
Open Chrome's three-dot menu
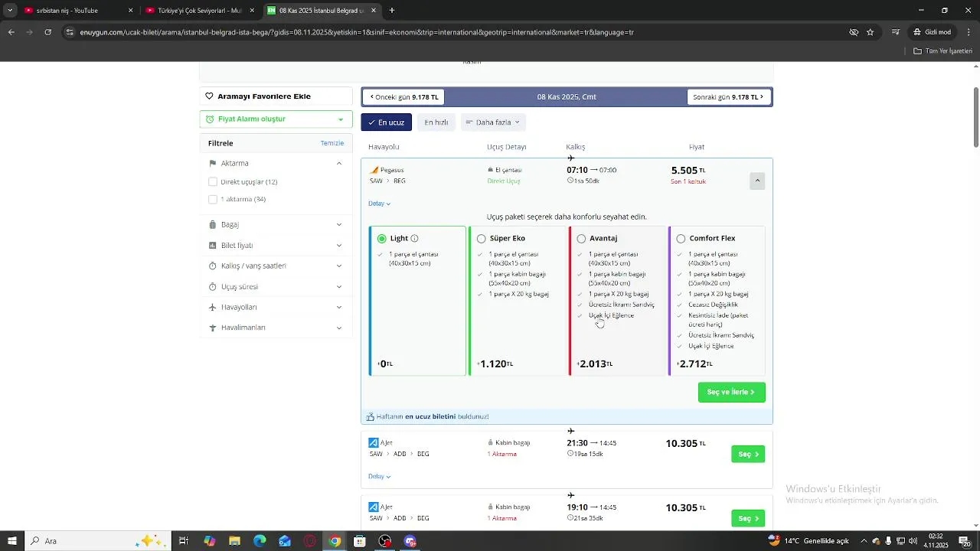coord(969,32)
